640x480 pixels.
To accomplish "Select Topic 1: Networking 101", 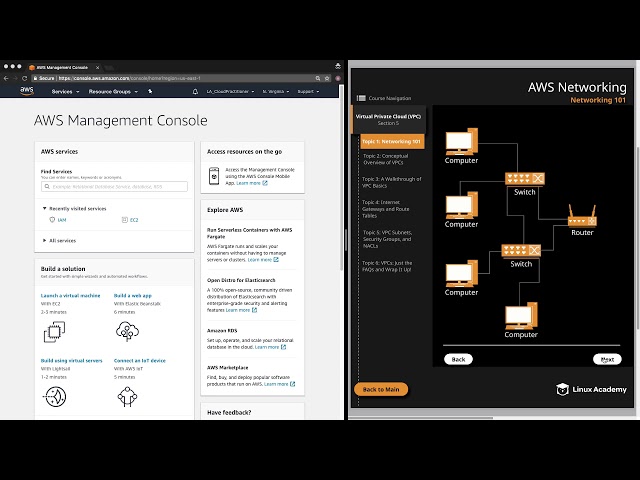I will pos(392,142).
